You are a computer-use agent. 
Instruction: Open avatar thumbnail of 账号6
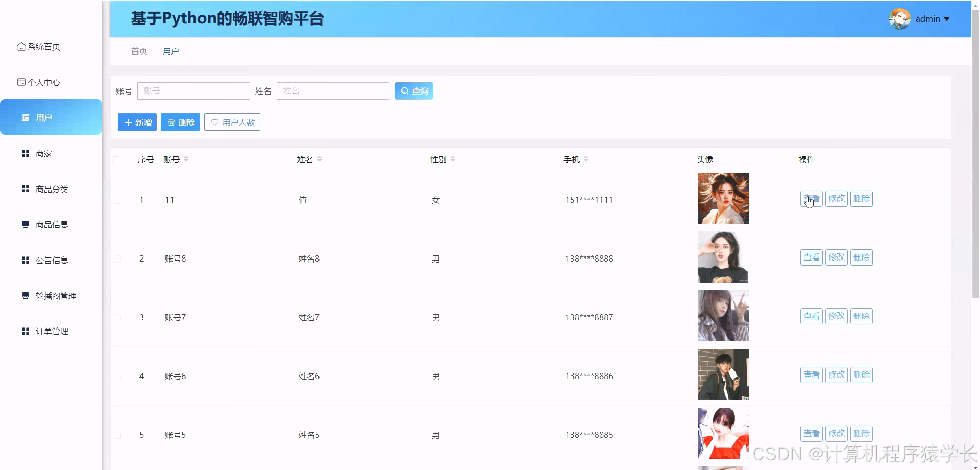pyautogui.click(x=724, y=374)
